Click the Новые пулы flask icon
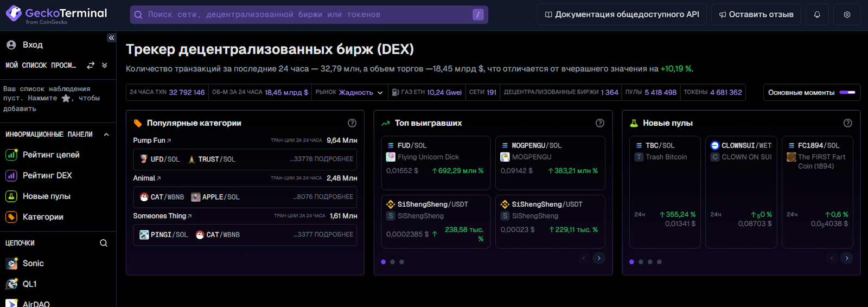This screenshot has width=868, height=307. pos(634,123)
